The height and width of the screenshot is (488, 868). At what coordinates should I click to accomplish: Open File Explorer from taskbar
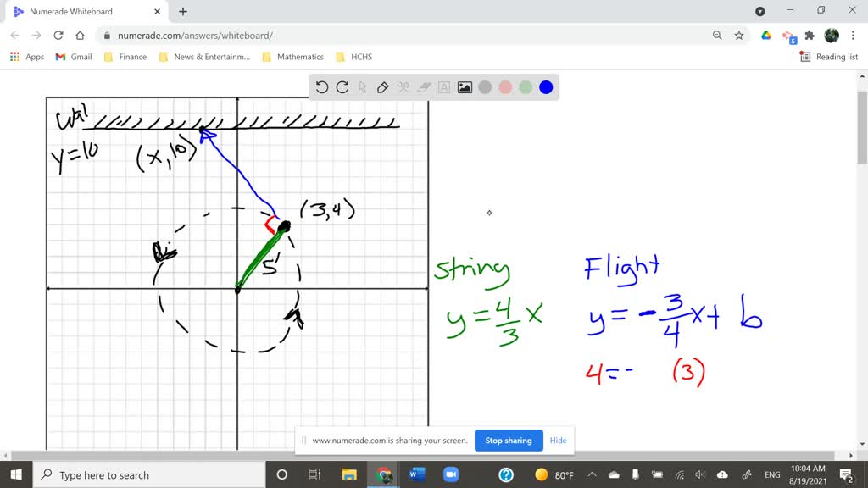tap(349, 474)
